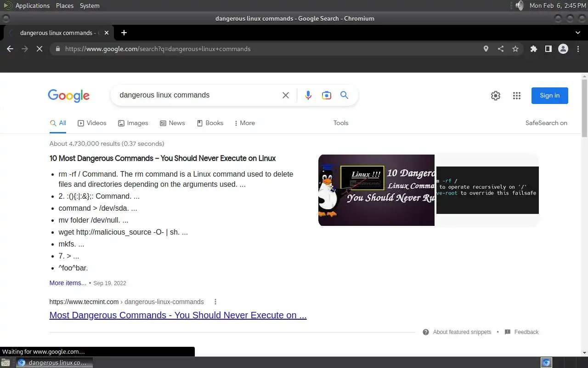Screen dimensions: 588x368
Task: Open location permission icon in address bar
Action: (x=486, y=49)
